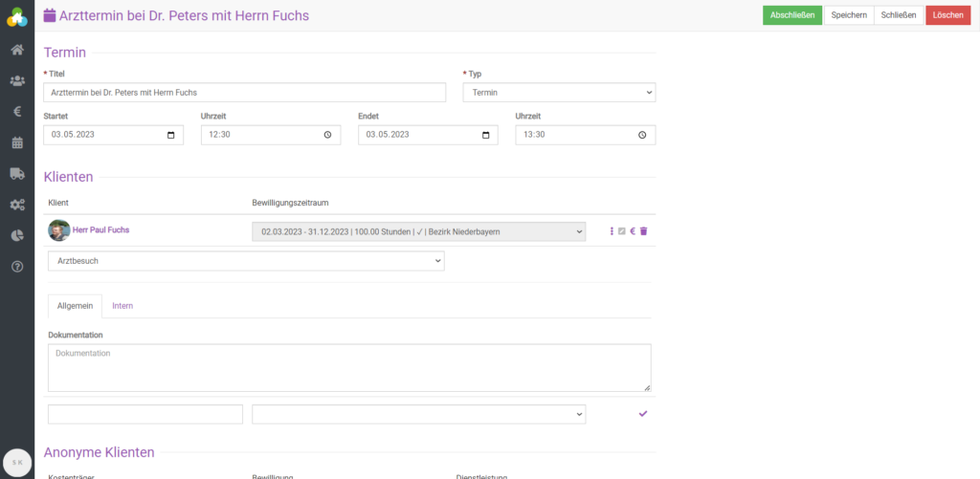The image size is (980, 479).
Task: Open the euro billing section in sidebar
Action: click(x=16, y=112)
